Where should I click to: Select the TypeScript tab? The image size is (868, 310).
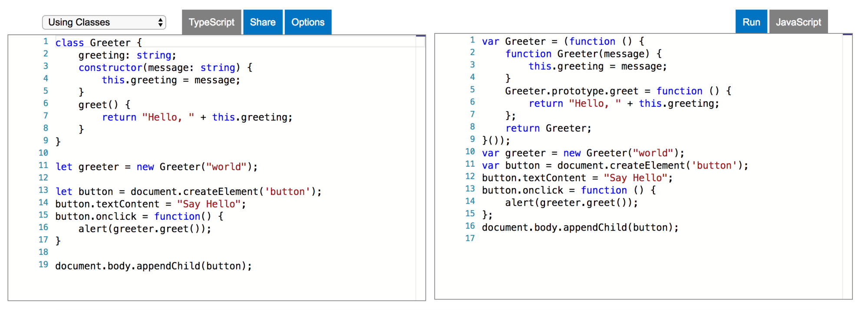coord(211,22)
